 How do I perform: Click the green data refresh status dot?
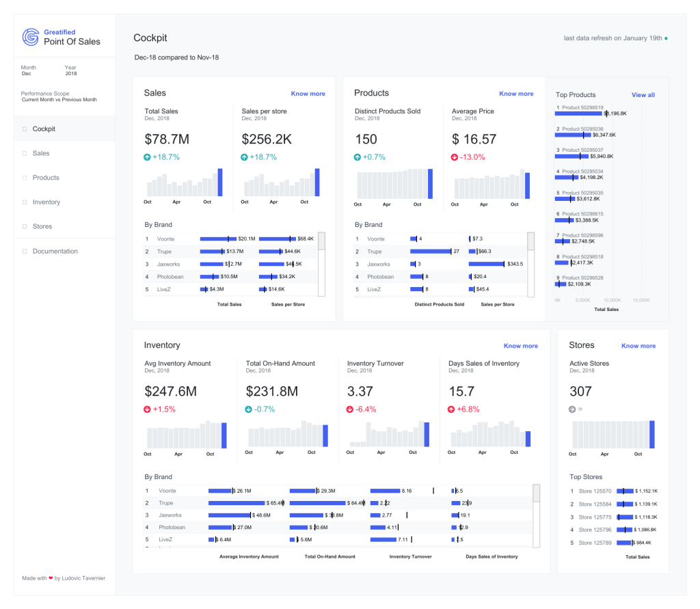coord(667,39)
